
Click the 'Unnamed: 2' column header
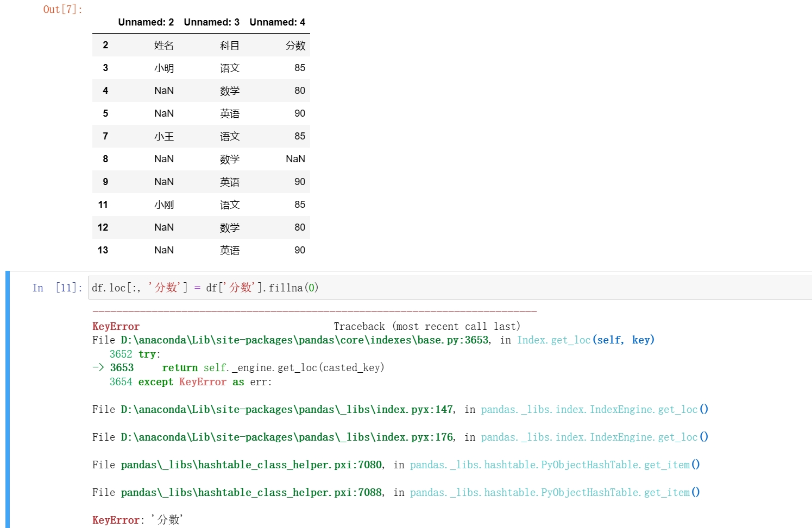pyautogui.click(x=146, y=22)
